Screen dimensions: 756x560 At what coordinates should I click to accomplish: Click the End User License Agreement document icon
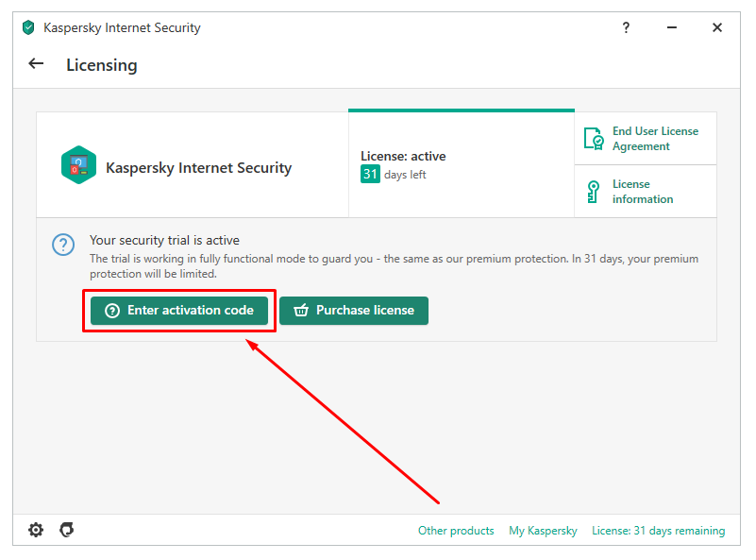pos(594,139)
